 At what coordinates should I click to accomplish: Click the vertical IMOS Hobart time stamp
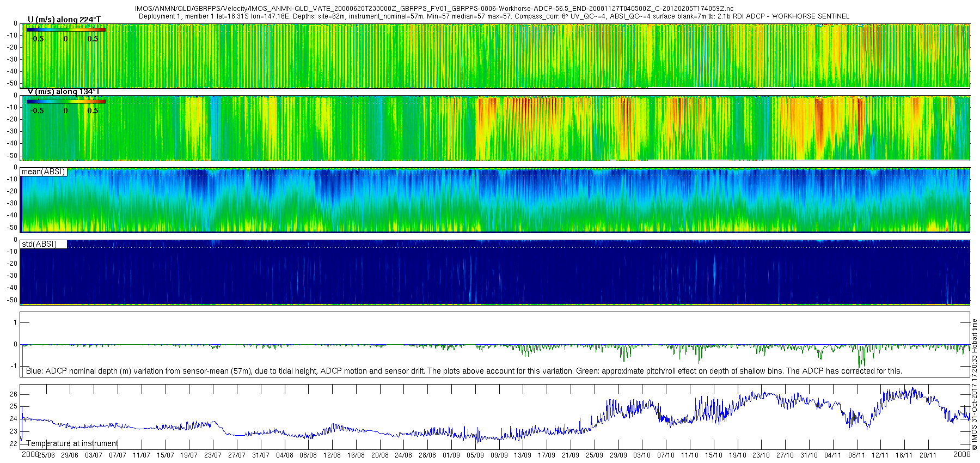975,388
